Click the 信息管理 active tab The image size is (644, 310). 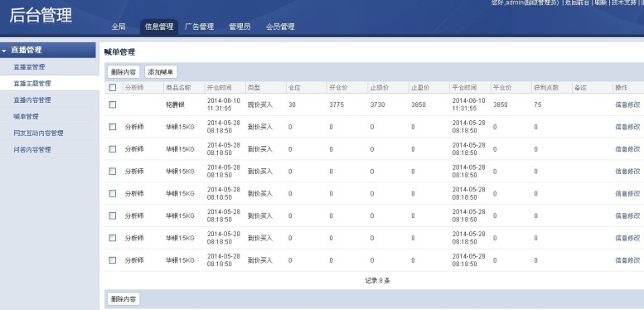pyautogui.click(x=159, y=27)
